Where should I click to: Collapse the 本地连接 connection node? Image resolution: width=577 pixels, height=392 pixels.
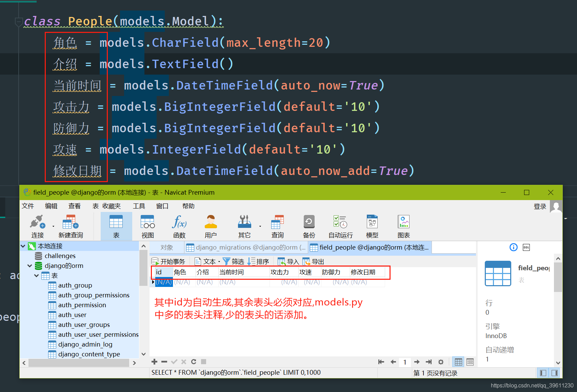pos(23,246)
